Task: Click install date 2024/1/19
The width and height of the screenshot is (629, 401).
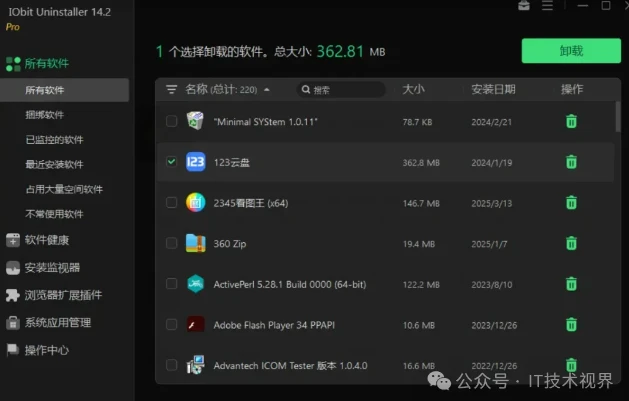Action: click(492, 163)
